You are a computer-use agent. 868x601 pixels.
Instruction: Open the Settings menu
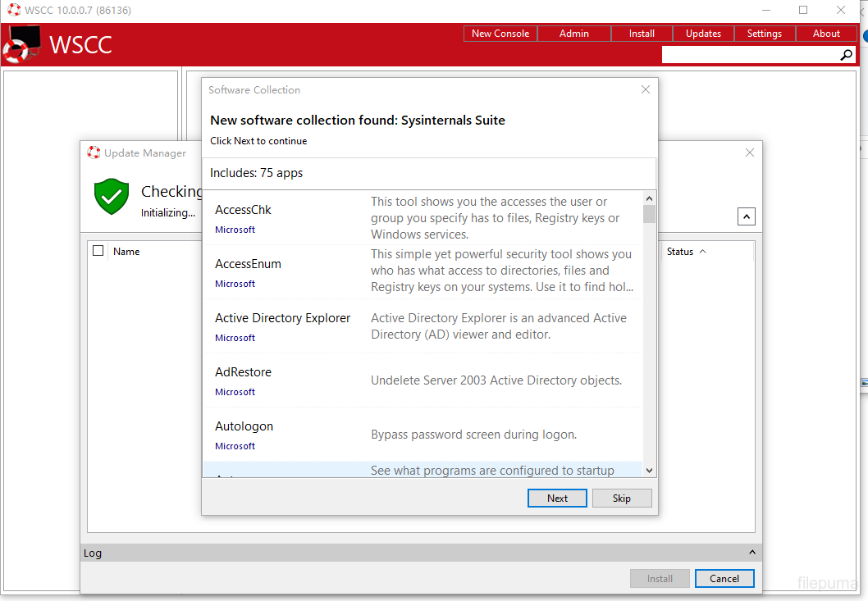pyautogui.click(x=764, y=34)
